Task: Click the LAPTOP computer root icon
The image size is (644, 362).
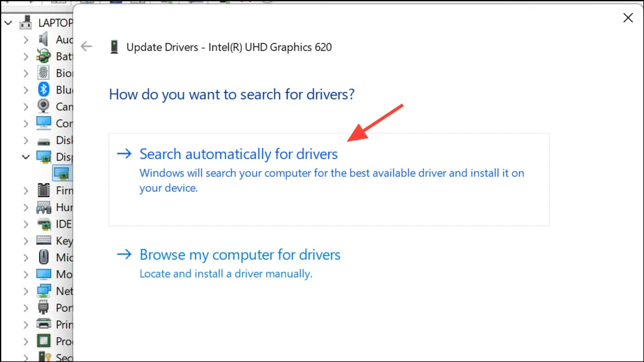Action: click(26, 22)
